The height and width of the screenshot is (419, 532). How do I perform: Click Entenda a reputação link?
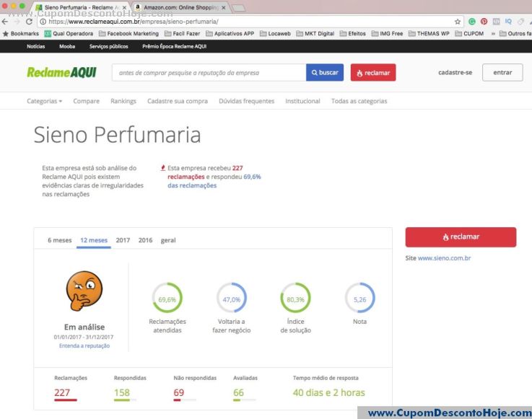tap(84, 345)
